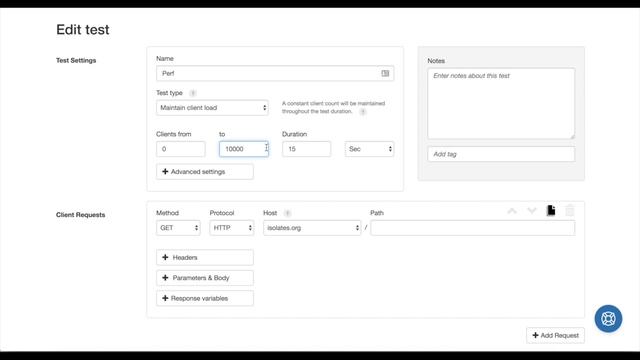The height and width of the screenshot is (360, 640).
Task: Expand Parameters & Body section
Action: [204, 278]
